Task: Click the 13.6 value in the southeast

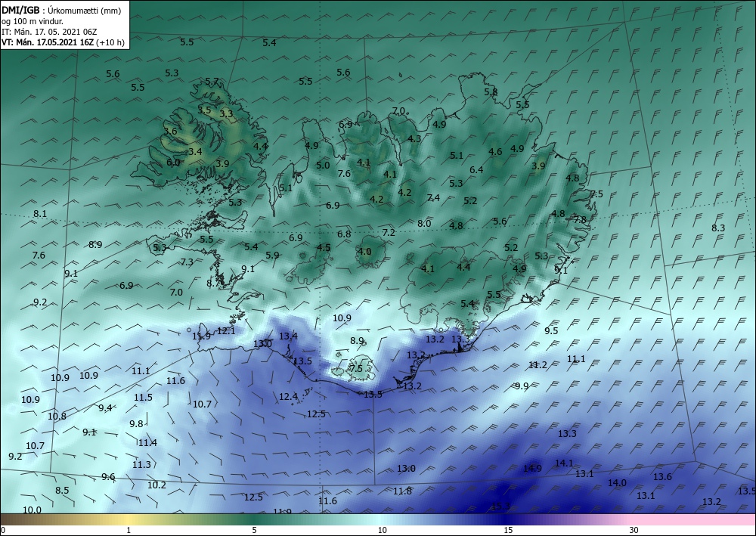Action: coord(662,477)
